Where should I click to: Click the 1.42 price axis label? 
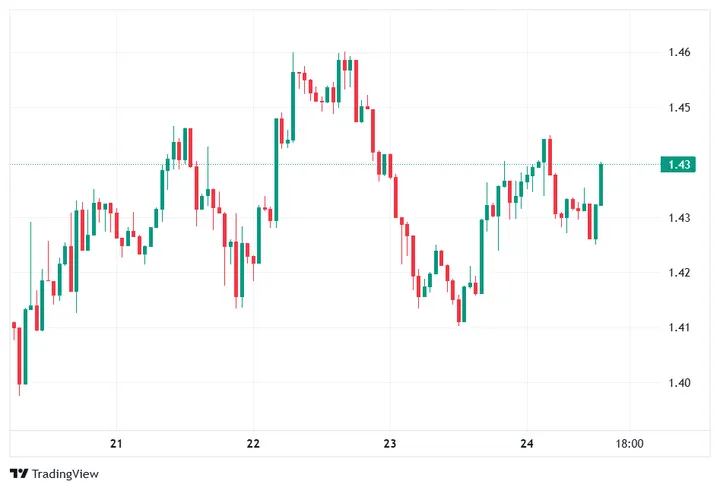tap(676, 272)
